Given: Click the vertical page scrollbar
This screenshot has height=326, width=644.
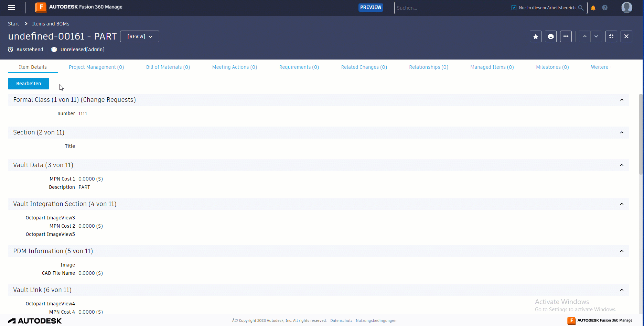Looking at the screenshot, I should click(x=641, y=134).
